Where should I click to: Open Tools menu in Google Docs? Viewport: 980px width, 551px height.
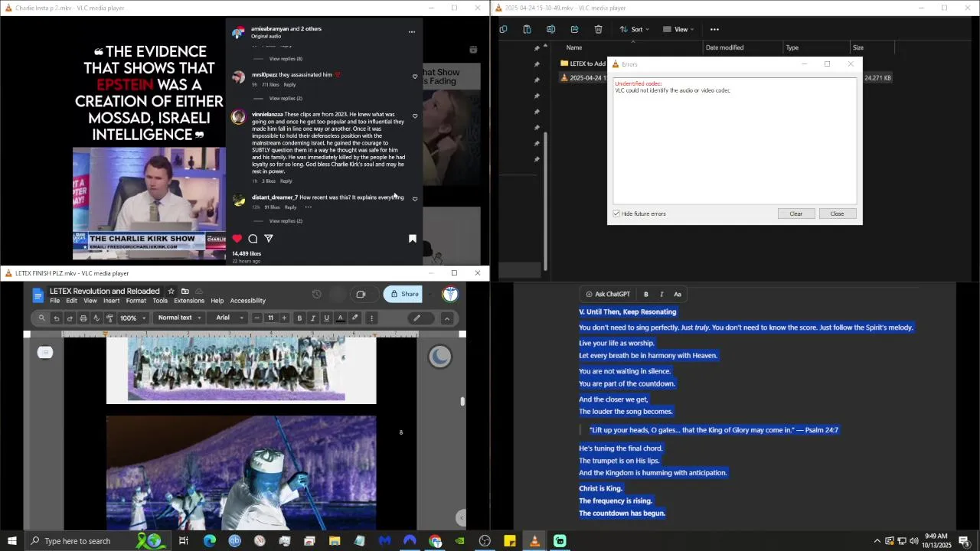pos(160,301)
